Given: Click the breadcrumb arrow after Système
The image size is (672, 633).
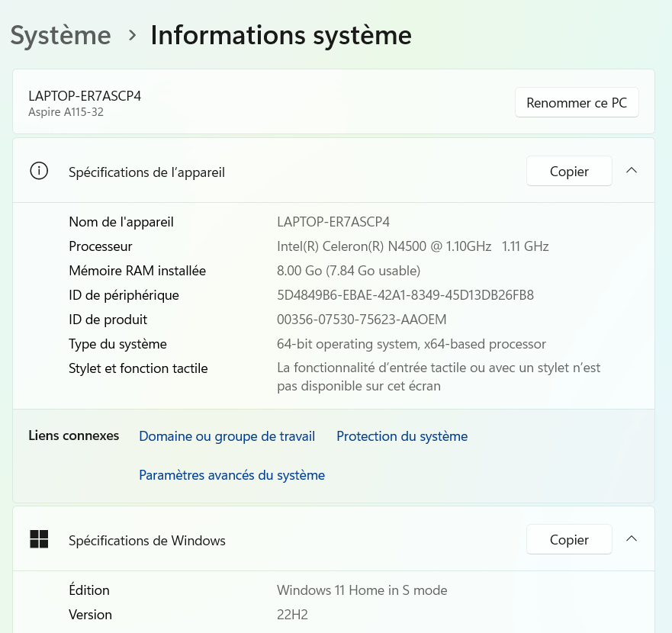Looking at the screenshot, I should [x=132, y=36].
